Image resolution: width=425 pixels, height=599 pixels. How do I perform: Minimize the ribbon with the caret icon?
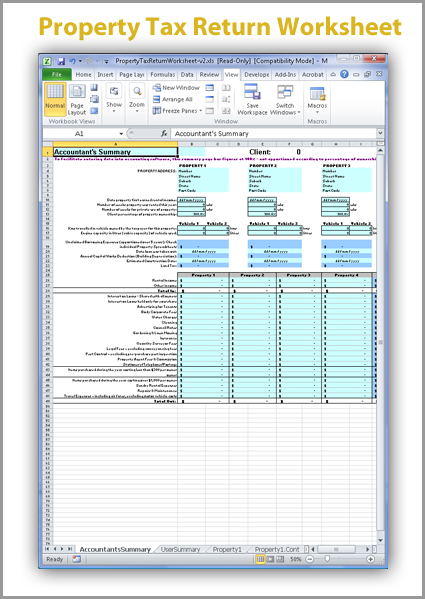click(x=333, y=74)
